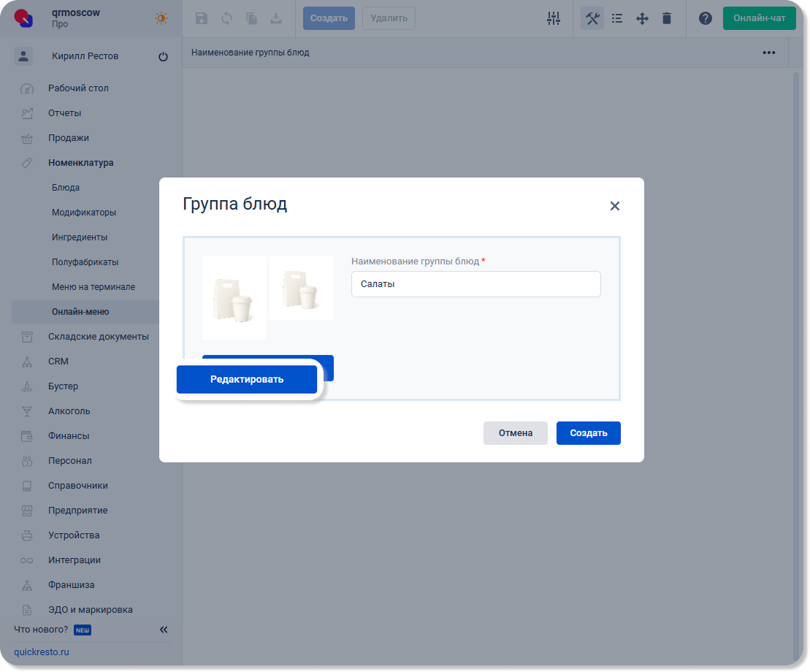Open Складские документы in sidebar

[98, 337]
